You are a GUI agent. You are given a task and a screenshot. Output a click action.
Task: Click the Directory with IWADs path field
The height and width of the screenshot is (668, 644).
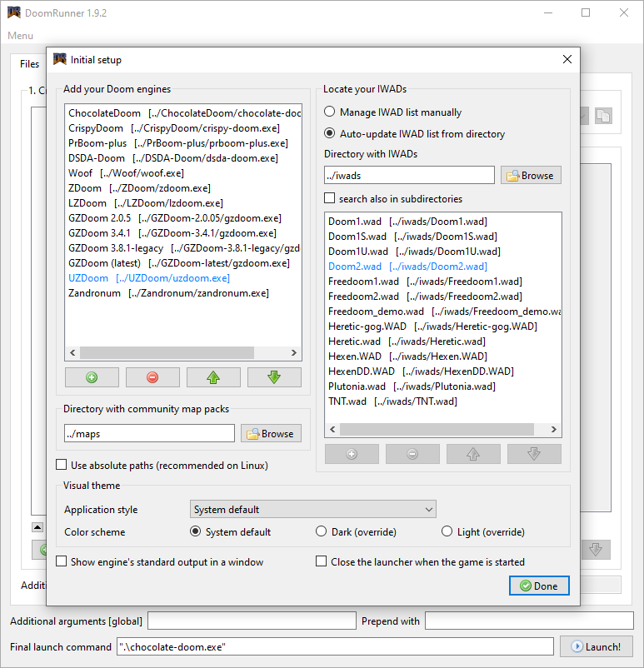(x=409, y=176)
